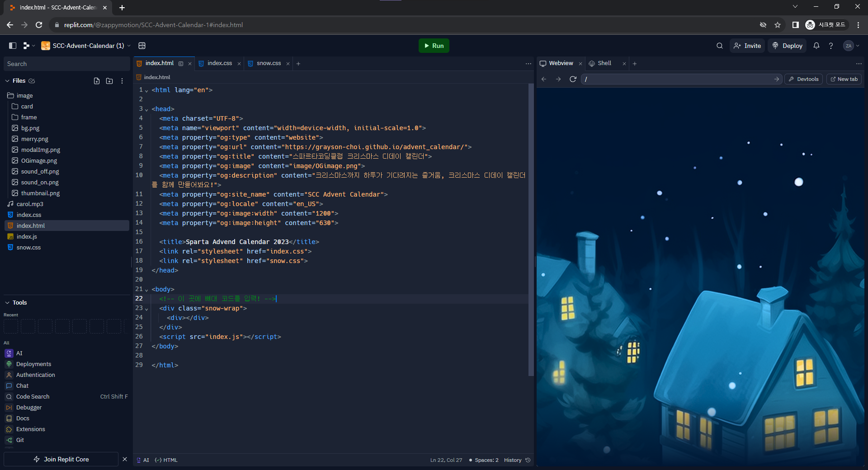Open the user avatar account menu
This screenshot has width=868, height=470.
pos(851,46)
